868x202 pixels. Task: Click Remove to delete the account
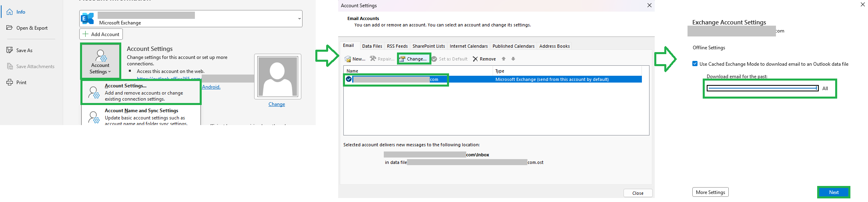[x=484, y=59]
